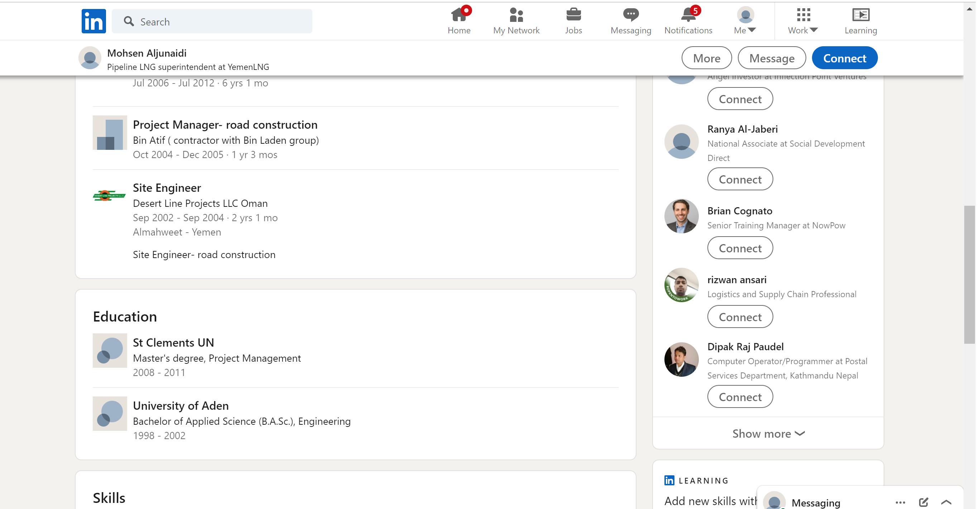Open Messaging bar three-dot options
Image resolution: width=980 pixels, height=509 pixels.
coord(900,502)
